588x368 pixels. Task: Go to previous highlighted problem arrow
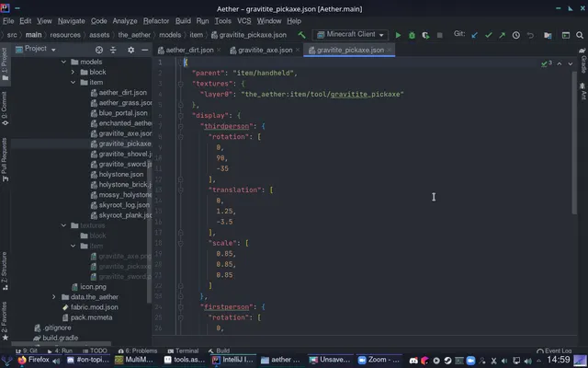click(560, 63)
